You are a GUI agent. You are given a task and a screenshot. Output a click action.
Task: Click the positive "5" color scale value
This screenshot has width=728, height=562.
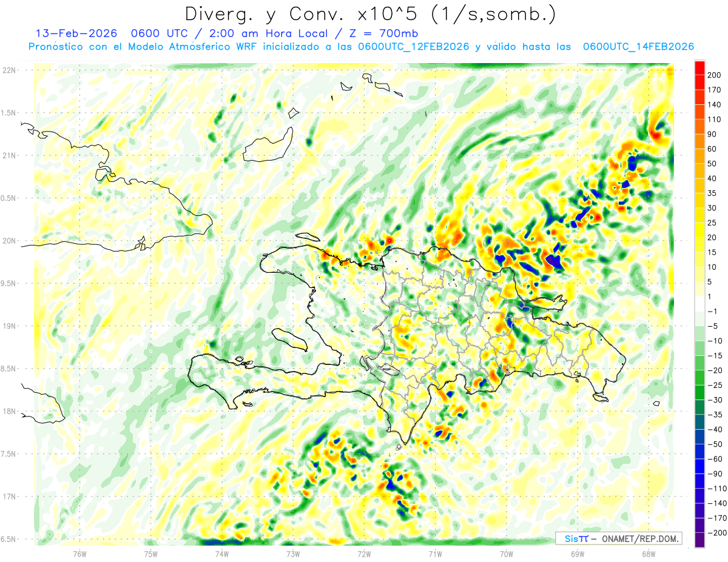(710, 282)
